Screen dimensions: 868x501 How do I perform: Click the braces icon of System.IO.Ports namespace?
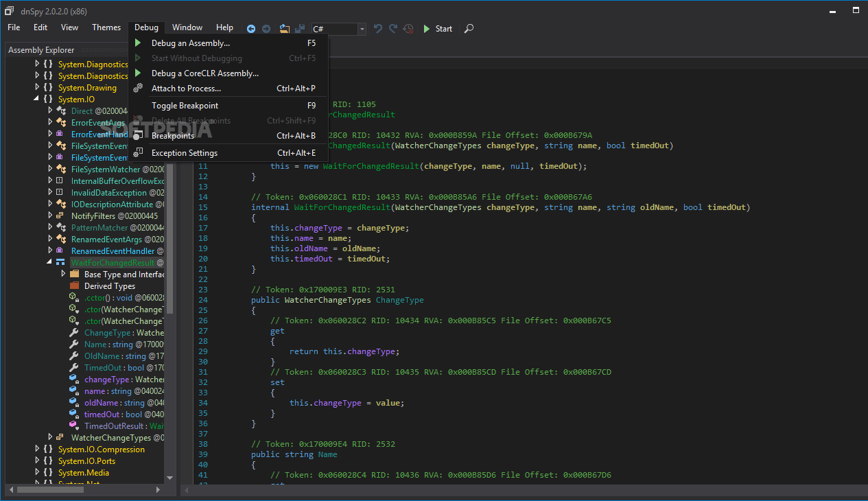48,461
